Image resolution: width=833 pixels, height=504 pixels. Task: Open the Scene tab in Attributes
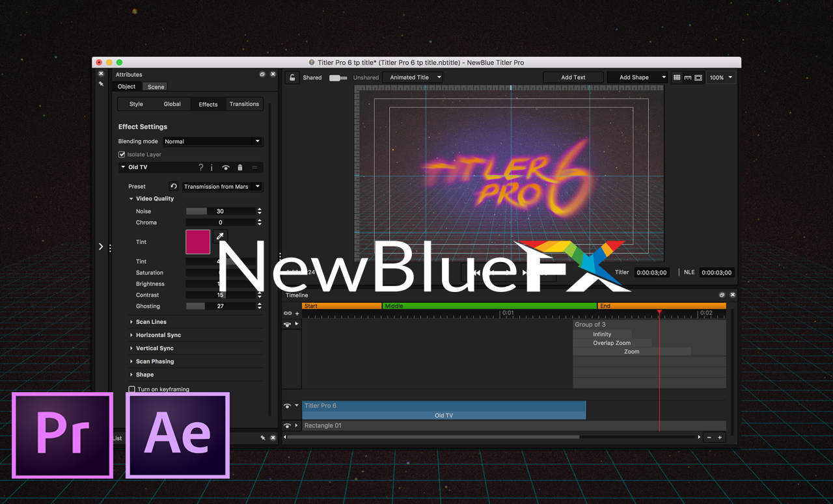[x=154, y=86]
